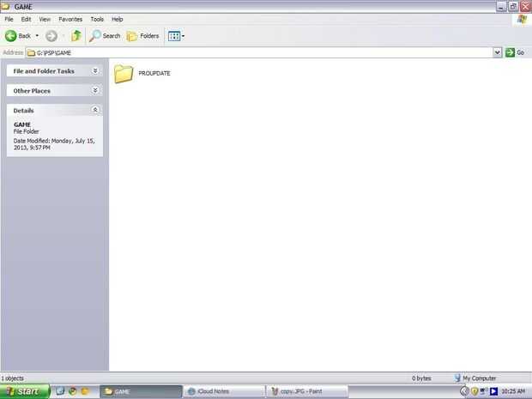Viewport: 532px width, 399px height.
Task: Launch Chrome from the quick launch bar
Action: [73, 391]
